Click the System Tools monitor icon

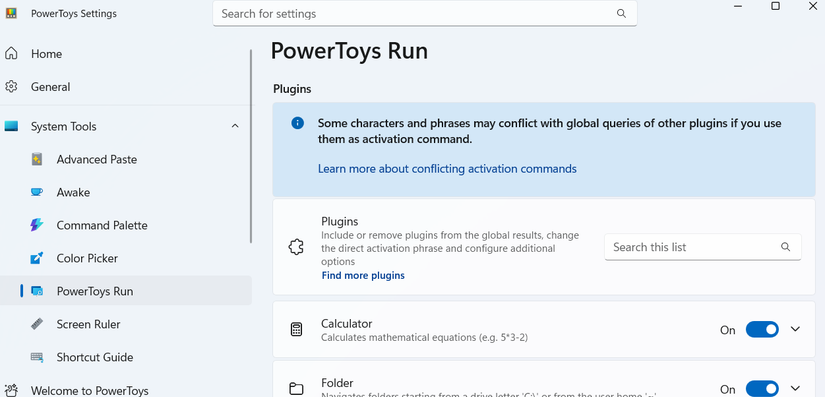coord(11,126)
